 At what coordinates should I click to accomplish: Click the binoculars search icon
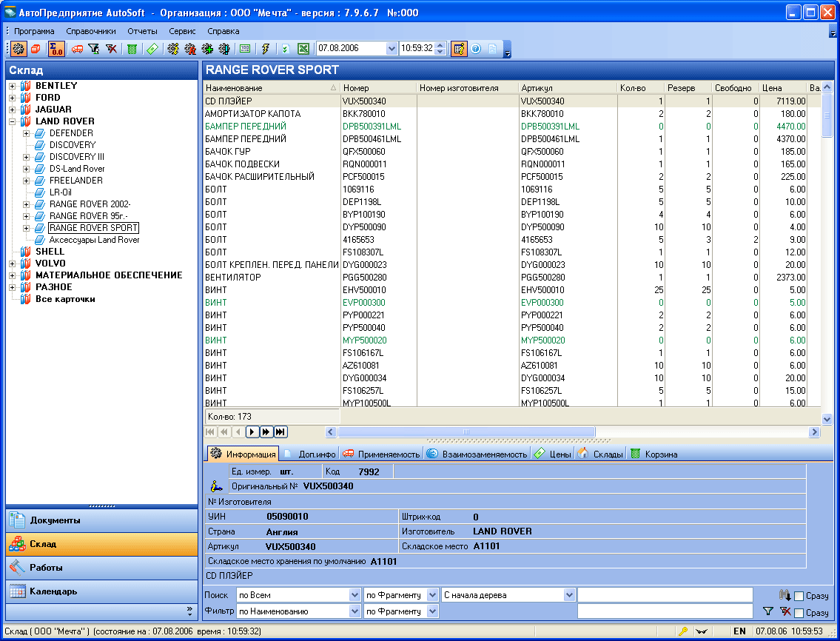(784, 595)
